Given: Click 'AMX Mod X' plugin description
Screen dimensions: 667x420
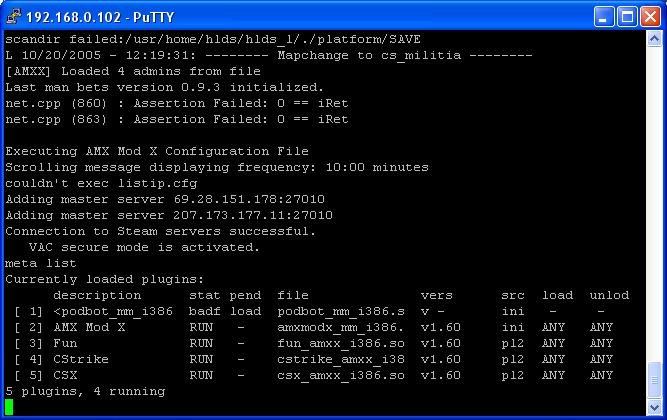Looking at the screenshot, I should [x=89, y=327].
